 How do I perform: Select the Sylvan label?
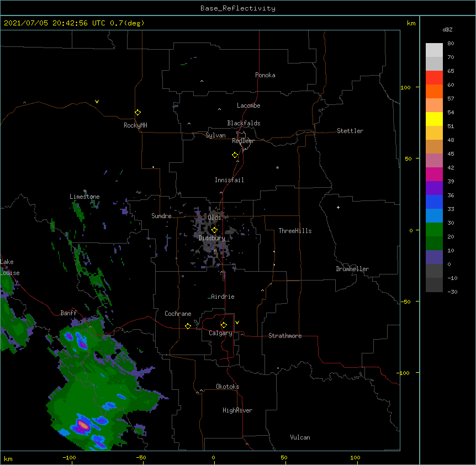pyautogui.click(x=215, y=135)
